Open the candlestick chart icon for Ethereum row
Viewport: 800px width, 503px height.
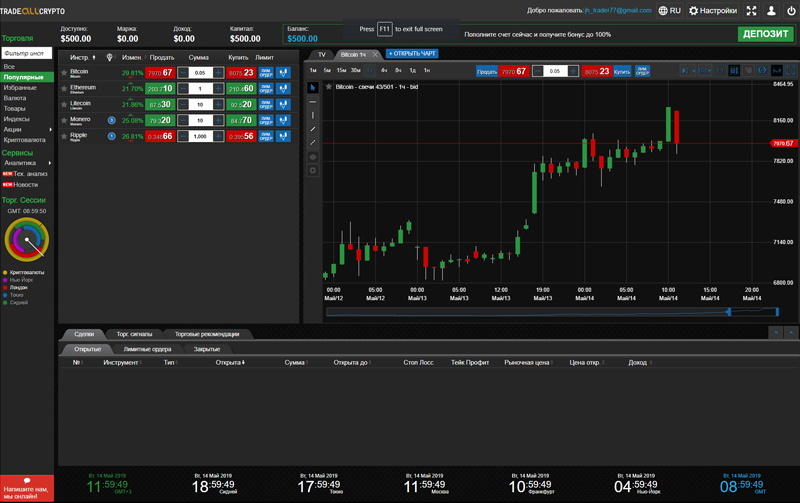[x=283, y=88]
